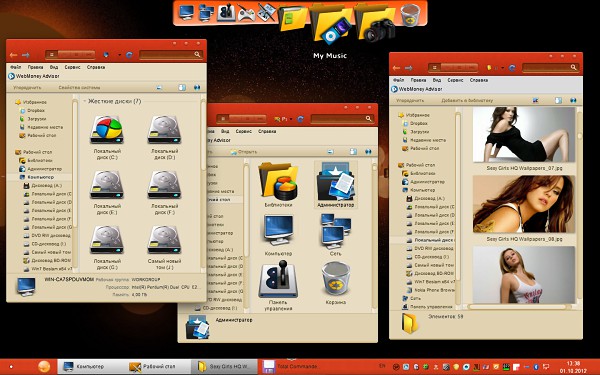This screenshot has height=375, width=600.
Task: Click WebMoney Advisor in Computer window
Action: pos(34,76)
